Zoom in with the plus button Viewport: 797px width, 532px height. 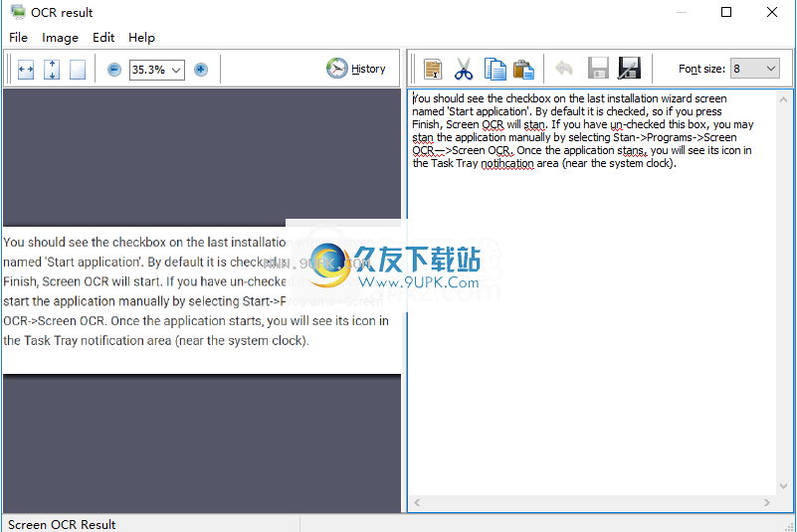point(201,70)
